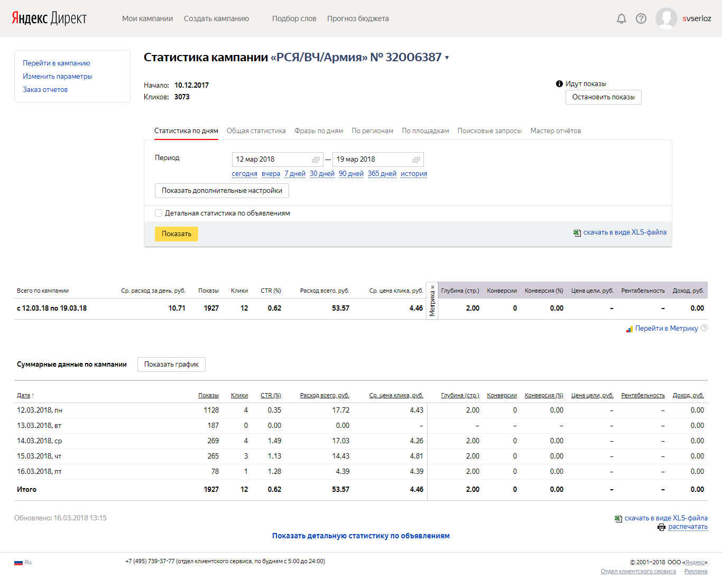
Task: Switch to the Общая статистика tab
Action: pyautogui.click(x=256, y=130)
